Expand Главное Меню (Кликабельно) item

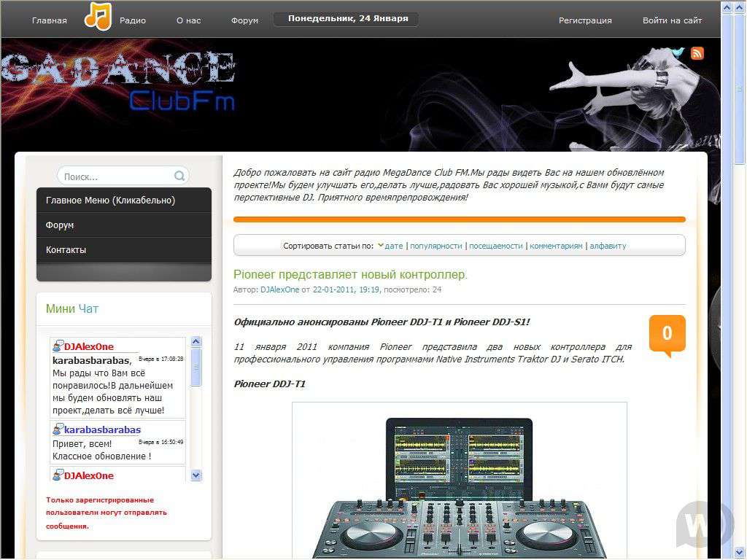click(124, 200)
